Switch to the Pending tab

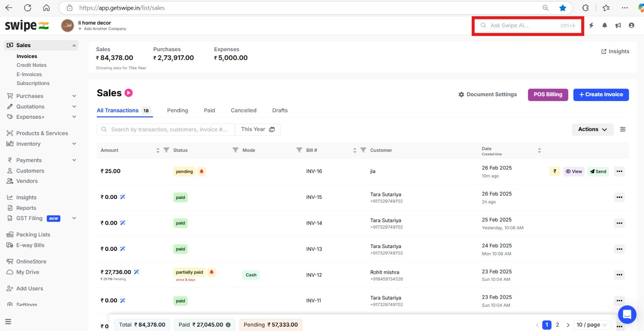point(178,110)
